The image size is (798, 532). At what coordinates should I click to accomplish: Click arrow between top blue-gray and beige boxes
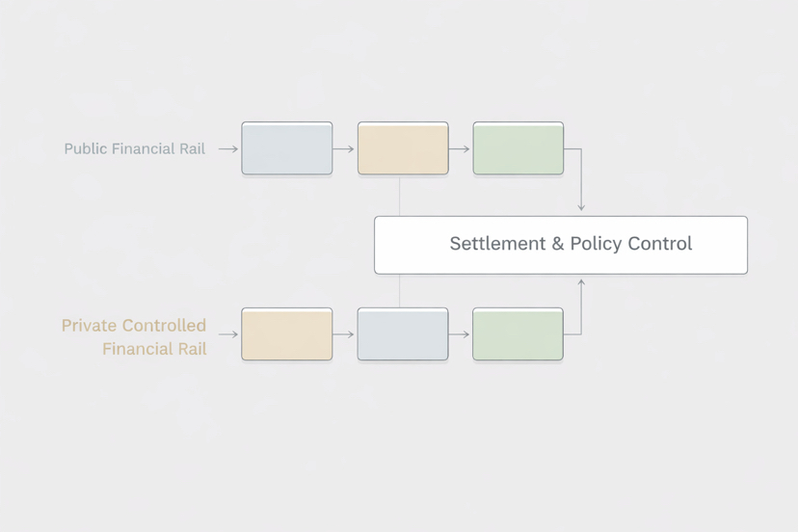click(344, 149)
